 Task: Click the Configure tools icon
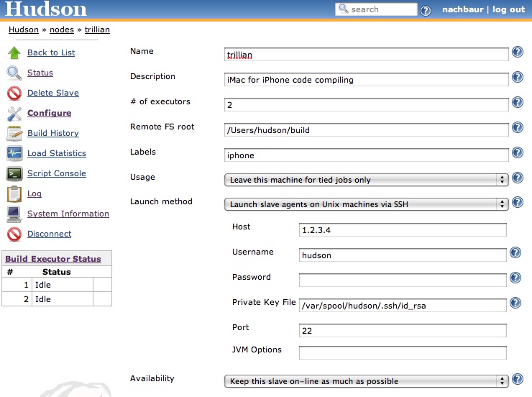coord(14,114)
